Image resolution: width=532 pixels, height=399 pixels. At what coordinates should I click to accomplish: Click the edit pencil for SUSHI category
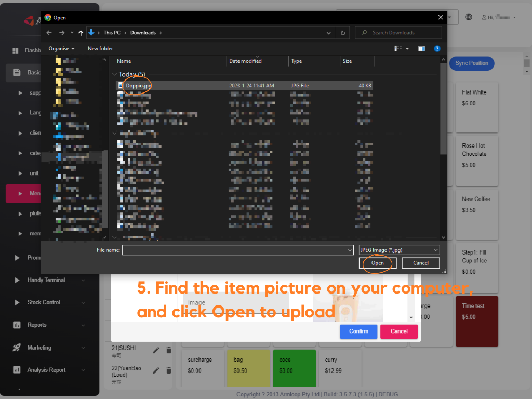[156, 351]
